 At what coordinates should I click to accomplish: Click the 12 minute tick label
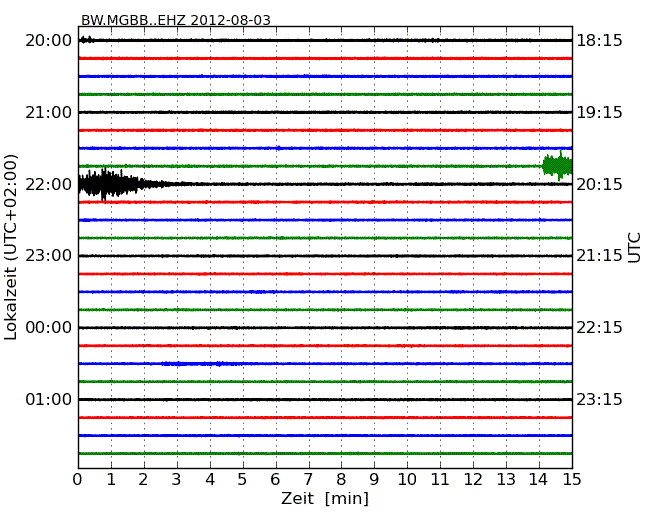pyautogui.click(x=473, y=479)
